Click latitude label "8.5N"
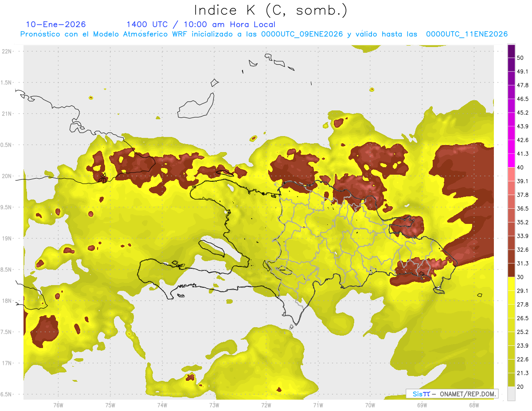532x411 pixels. click(x=7, y=270)
